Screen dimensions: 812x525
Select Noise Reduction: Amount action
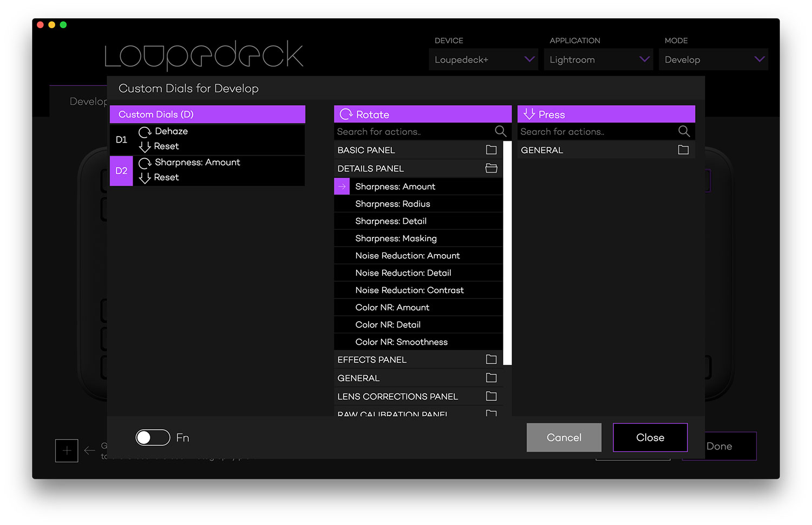point(418,256)
